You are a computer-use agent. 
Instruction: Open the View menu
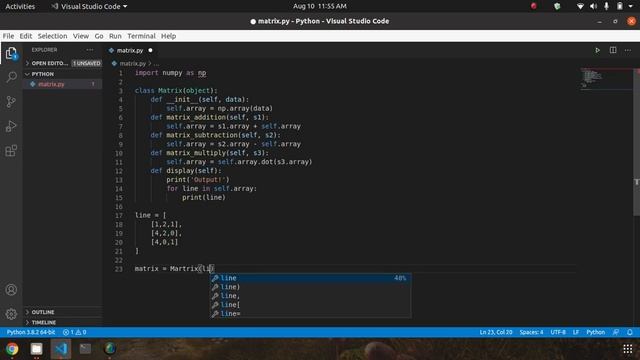pyautogui.click(x=81, y=36)
